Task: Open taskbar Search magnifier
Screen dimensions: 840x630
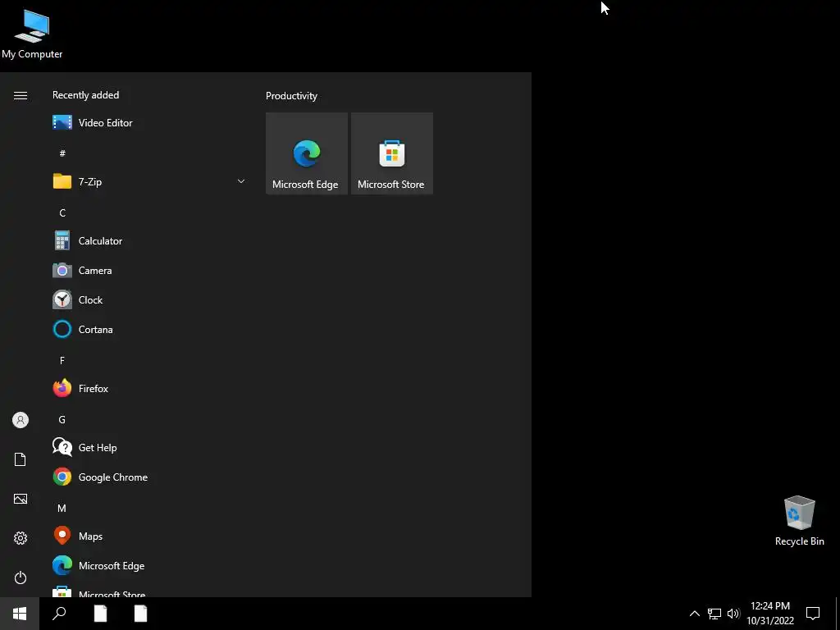Action: click(x=59, y=614)
